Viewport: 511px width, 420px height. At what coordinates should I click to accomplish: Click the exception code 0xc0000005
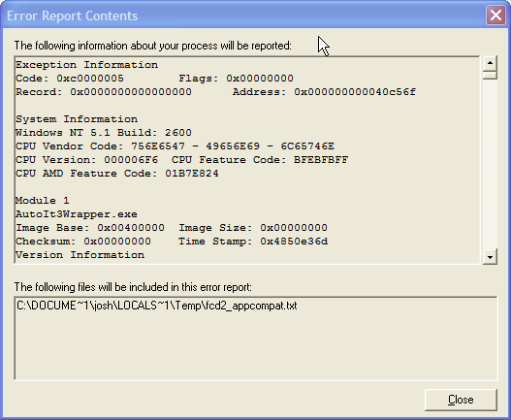click(90, 79)
